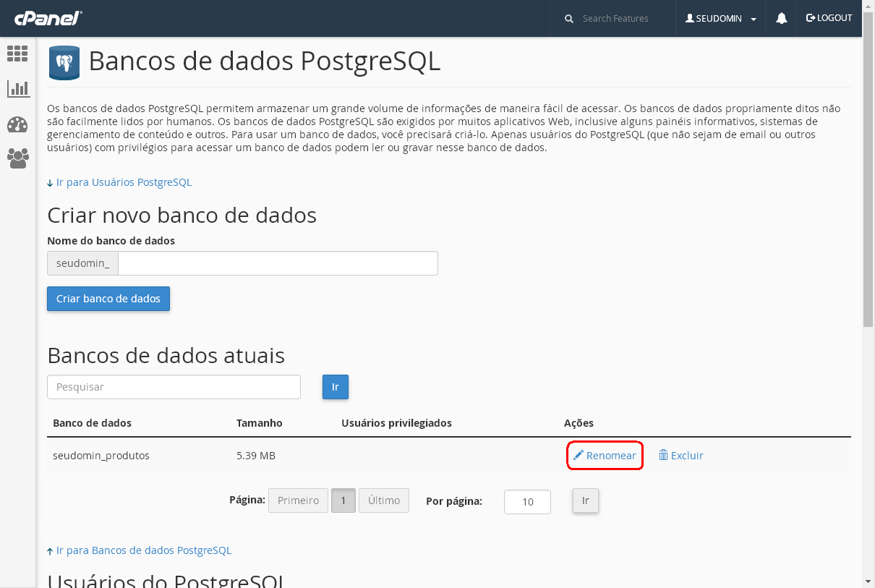Open the User Manager people sidebar icon

pyautogui.click(x=18, y=158)
